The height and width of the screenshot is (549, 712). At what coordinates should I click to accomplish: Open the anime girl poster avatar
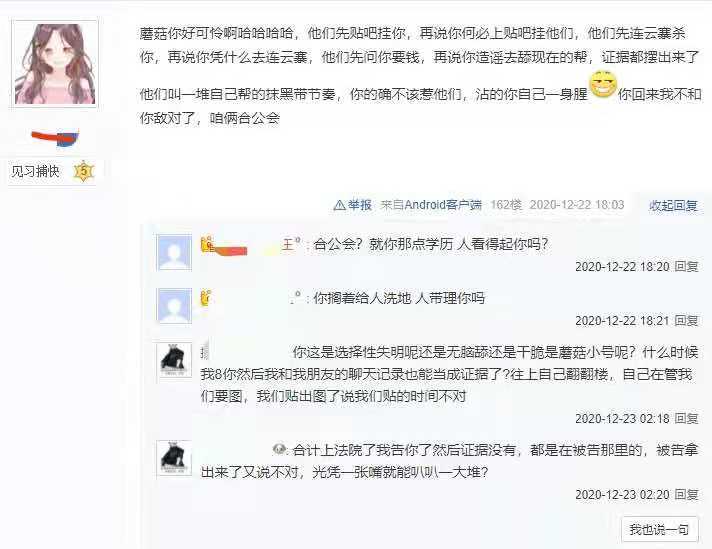tap(54, 64)
